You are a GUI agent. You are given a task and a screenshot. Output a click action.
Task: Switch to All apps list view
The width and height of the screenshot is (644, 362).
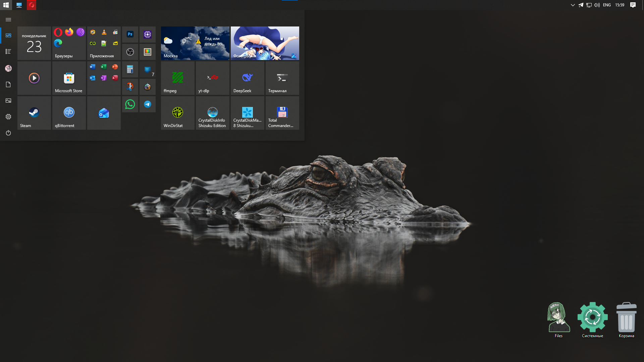[8, 52]
